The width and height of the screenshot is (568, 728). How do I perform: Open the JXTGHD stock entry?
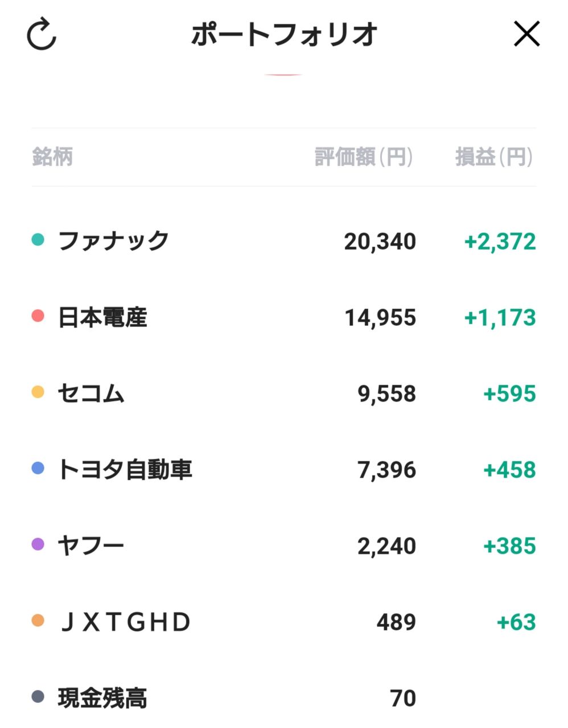283,622
